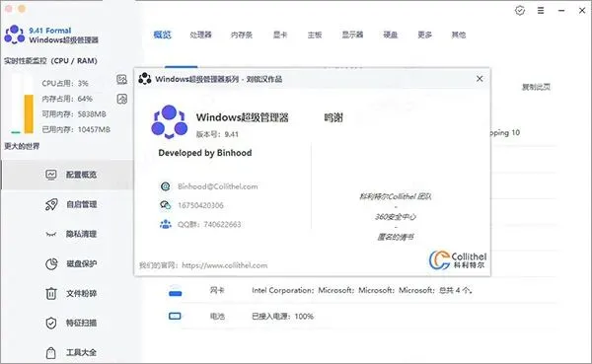Click the large Windows超级管理器 logo in the dialog
This screenshot has height=364, width=592.
click(170, 121)
